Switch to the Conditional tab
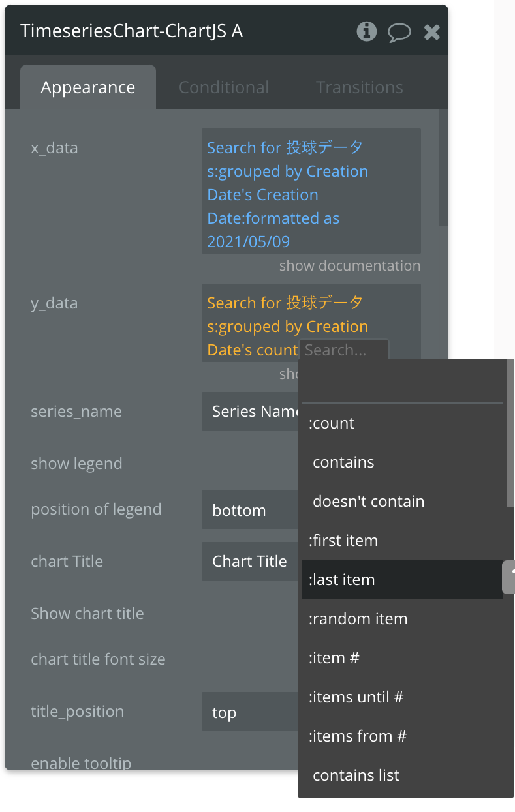This screenshot has width=515, height=812. coord(224,87)
